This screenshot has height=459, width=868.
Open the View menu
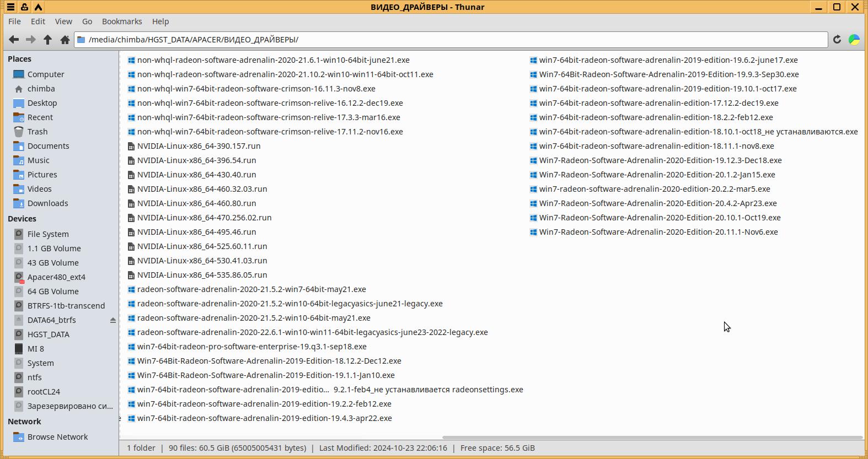click(x=63, y=21)
